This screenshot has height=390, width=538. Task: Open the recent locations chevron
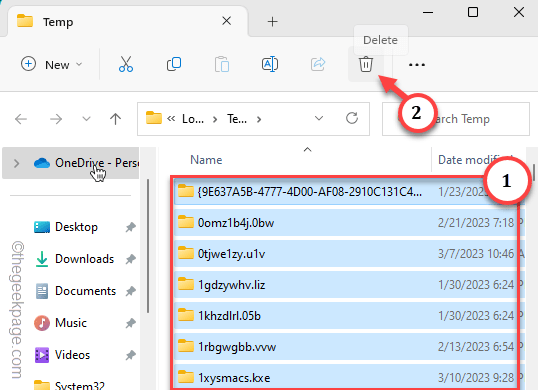pyautogui.click(x=86, y=119)
